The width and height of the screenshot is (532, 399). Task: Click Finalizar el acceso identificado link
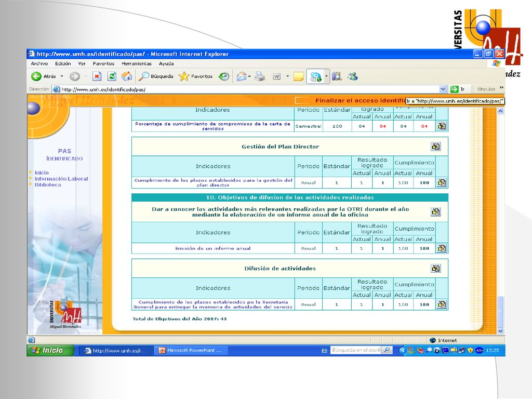[x=361, y=100]
